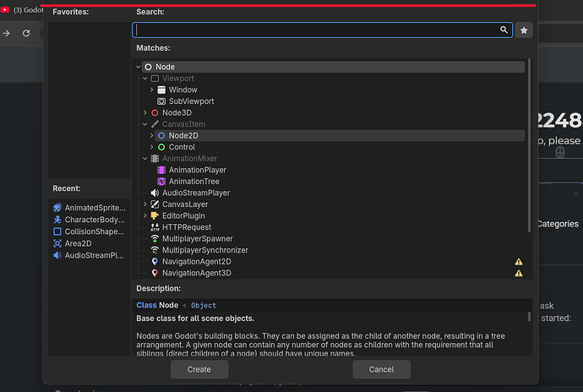This screenshot has width=583, height=392.
Task: Click the browser reload button behind dialog
Action: (x=26, y=33)
